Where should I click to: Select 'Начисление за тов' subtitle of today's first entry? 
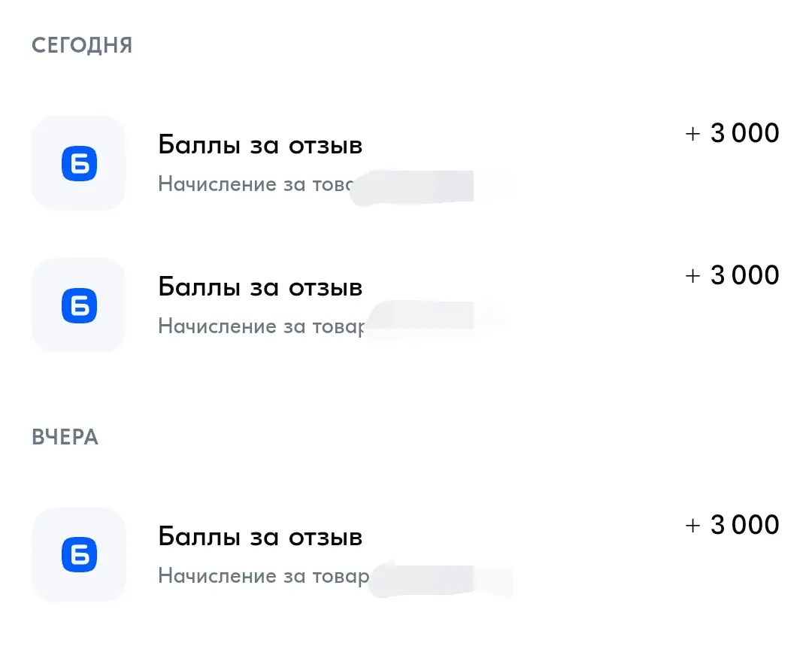pos(256,183)
